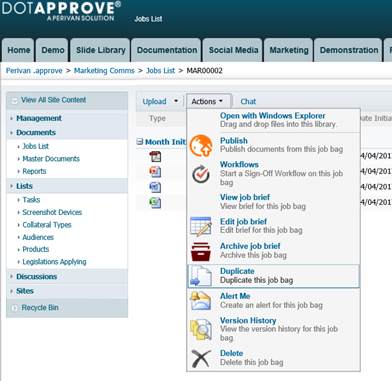Switch to the Demo tab
The height and width of the screenshot is (381, 392).
pos(52,50)
